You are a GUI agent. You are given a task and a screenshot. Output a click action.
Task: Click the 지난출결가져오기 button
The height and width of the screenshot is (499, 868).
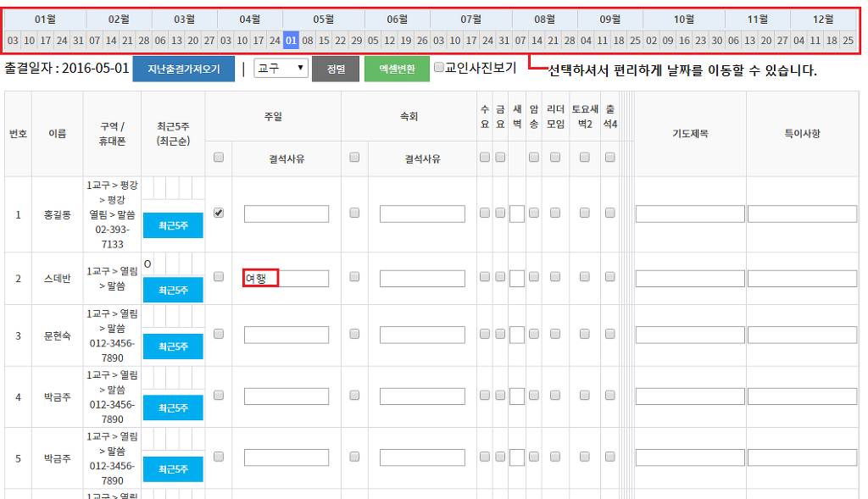183,69
